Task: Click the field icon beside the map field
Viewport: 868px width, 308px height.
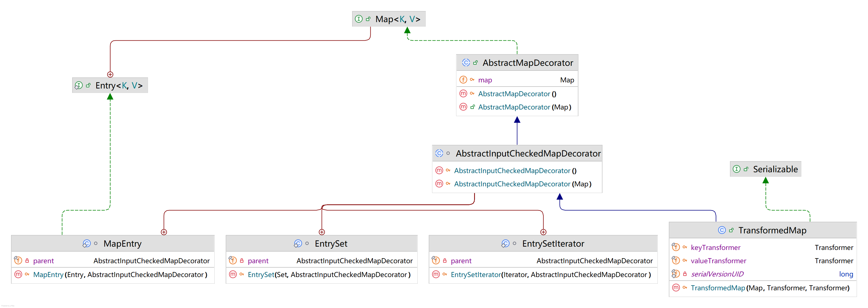Action: click(x=463, y=80)
